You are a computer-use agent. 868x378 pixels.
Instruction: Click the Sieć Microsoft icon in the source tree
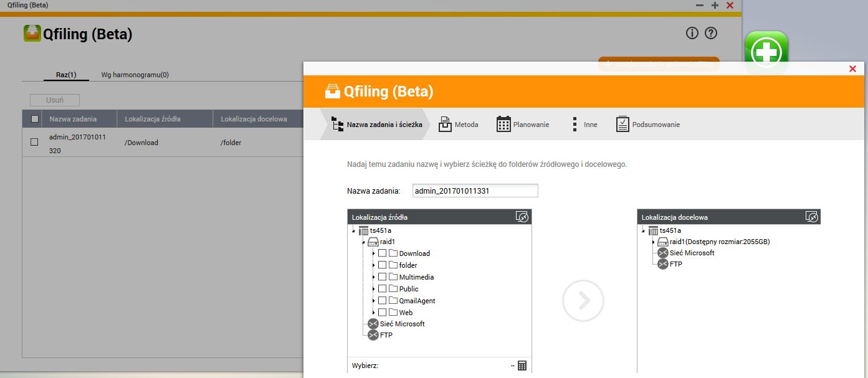point(373,324)
